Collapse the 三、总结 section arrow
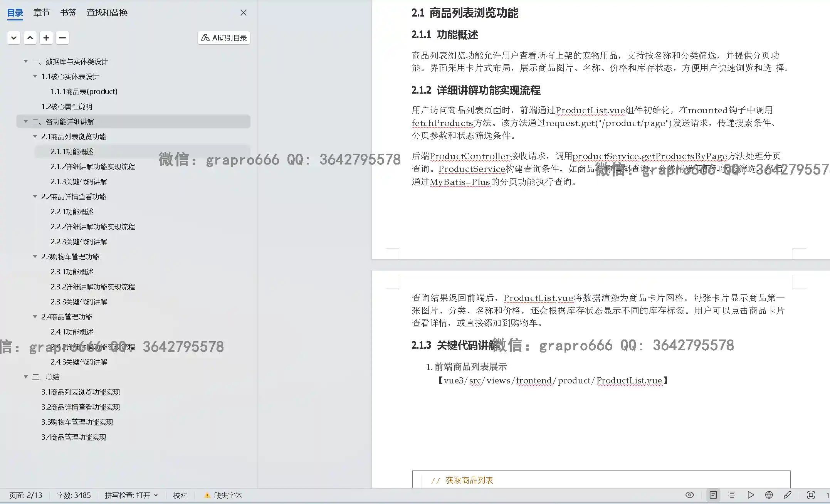This screenshot has width=830, height=504. tap(26, 377)
